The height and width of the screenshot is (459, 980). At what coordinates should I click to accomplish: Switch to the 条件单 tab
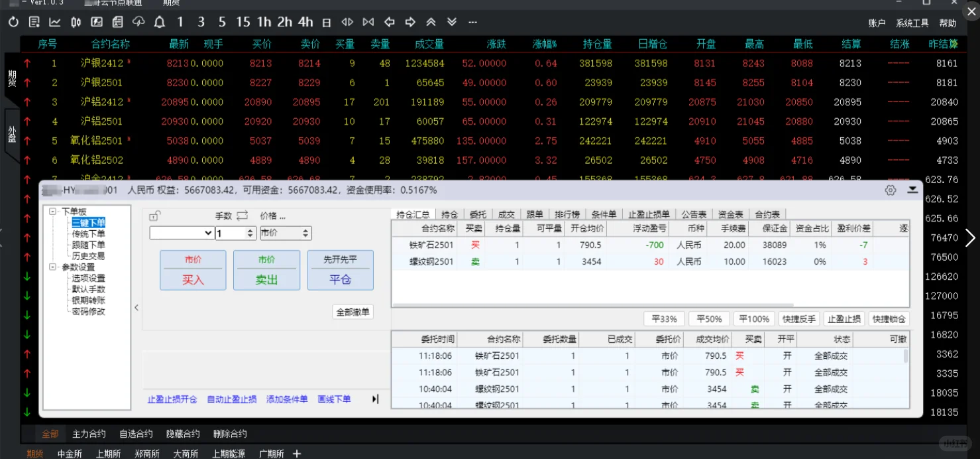tap(604, 214)
